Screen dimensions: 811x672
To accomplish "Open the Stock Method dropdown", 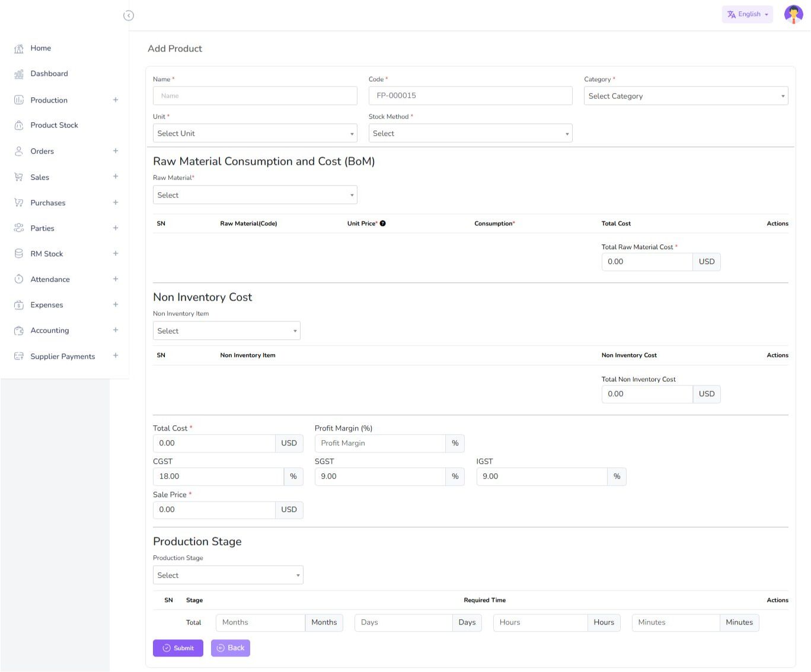I will 470,133.
